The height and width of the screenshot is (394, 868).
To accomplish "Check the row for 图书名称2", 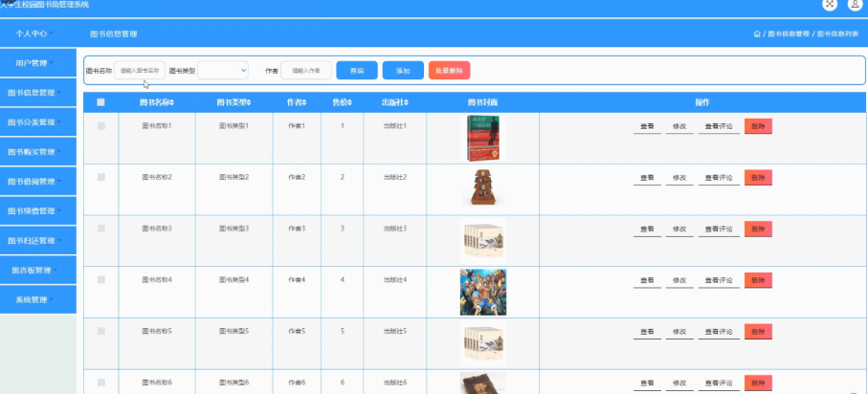I will [101, 177].
